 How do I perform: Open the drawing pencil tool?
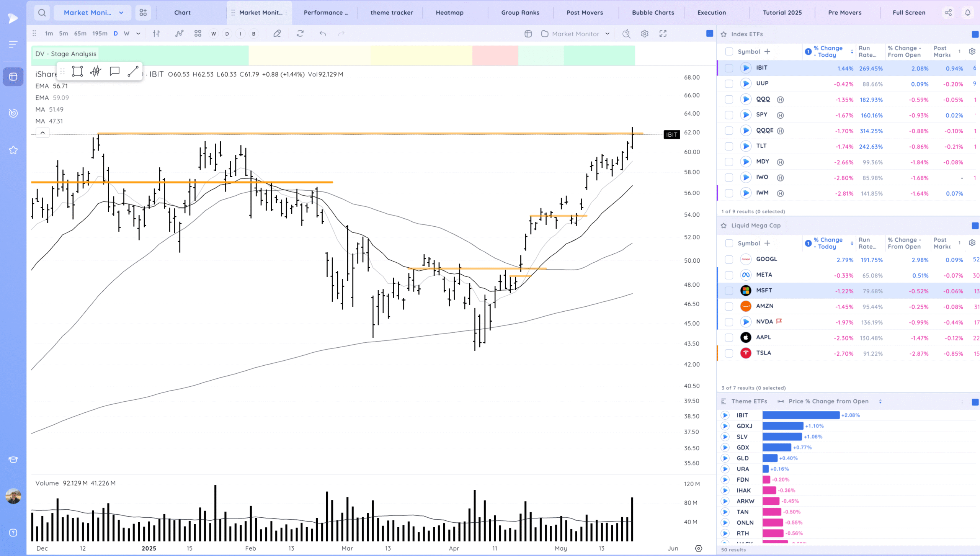click(x=277, y=34)
